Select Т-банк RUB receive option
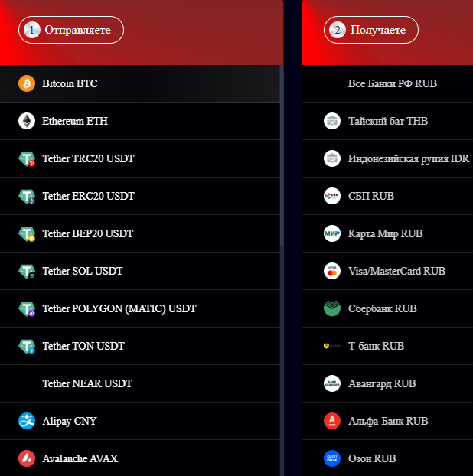Viewport: 473px width, 476px height. 388,346
